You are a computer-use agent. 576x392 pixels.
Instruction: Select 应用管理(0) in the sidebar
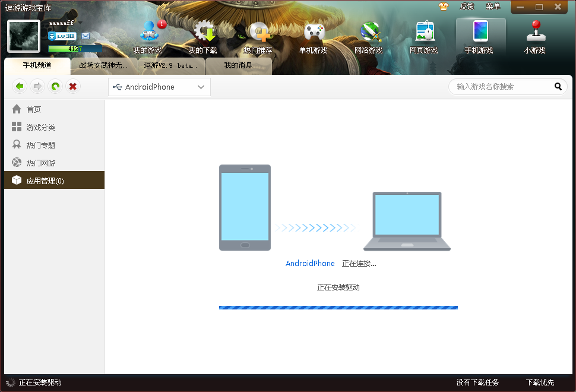pos(55,180)
